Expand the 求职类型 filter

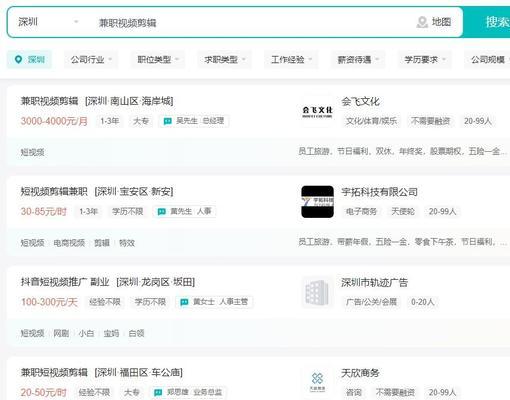pyautogui.click(x=225, y=60)
